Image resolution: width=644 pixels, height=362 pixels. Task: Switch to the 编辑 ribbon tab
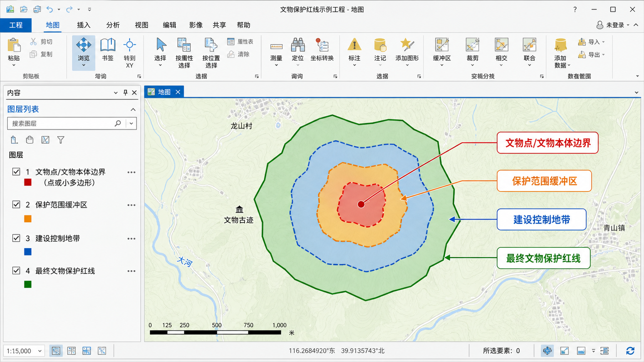169,25
